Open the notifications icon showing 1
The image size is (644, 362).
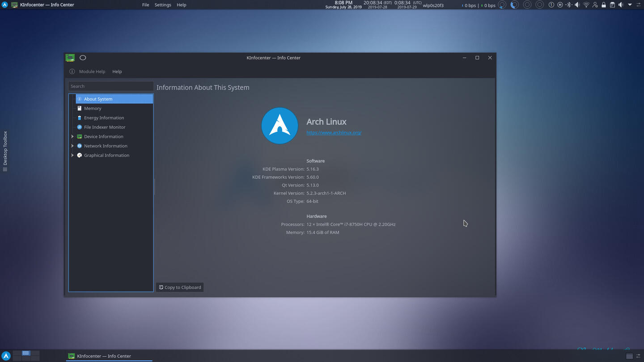(x=551, y=5)
